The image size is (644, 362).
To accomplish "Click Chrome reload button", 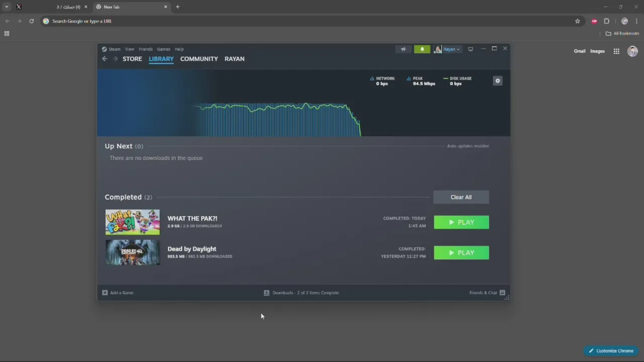I will pos(31,21).
